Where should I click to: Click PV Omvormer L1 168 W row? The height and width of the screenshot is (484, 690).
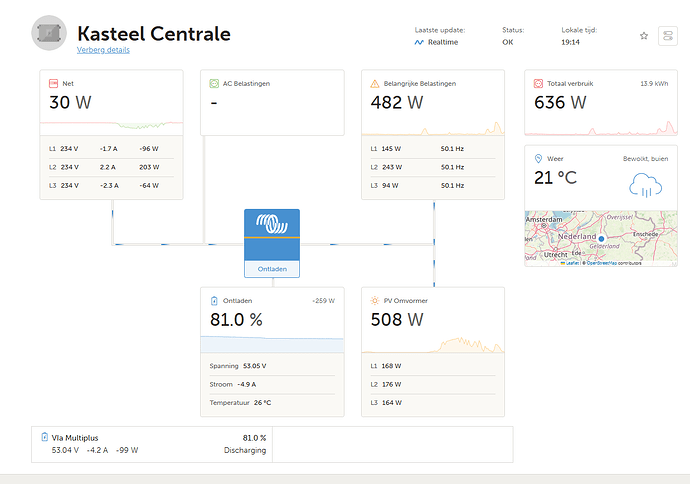point(433,366)
